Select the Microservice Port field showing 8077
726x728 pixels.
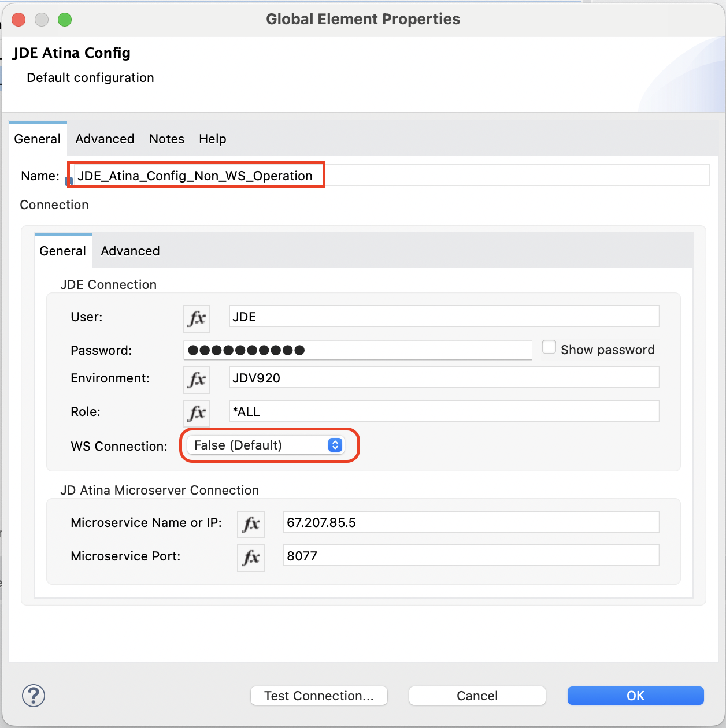click(x=471, y=556)
